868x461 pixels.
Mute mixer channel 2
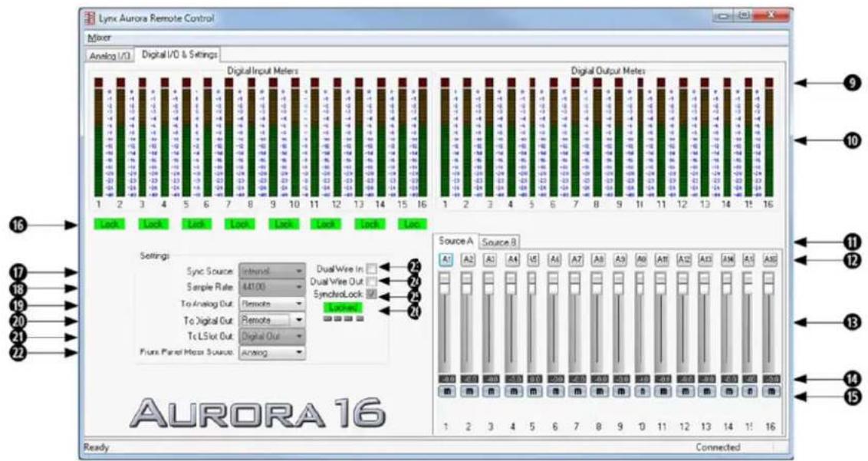point(469,392)
